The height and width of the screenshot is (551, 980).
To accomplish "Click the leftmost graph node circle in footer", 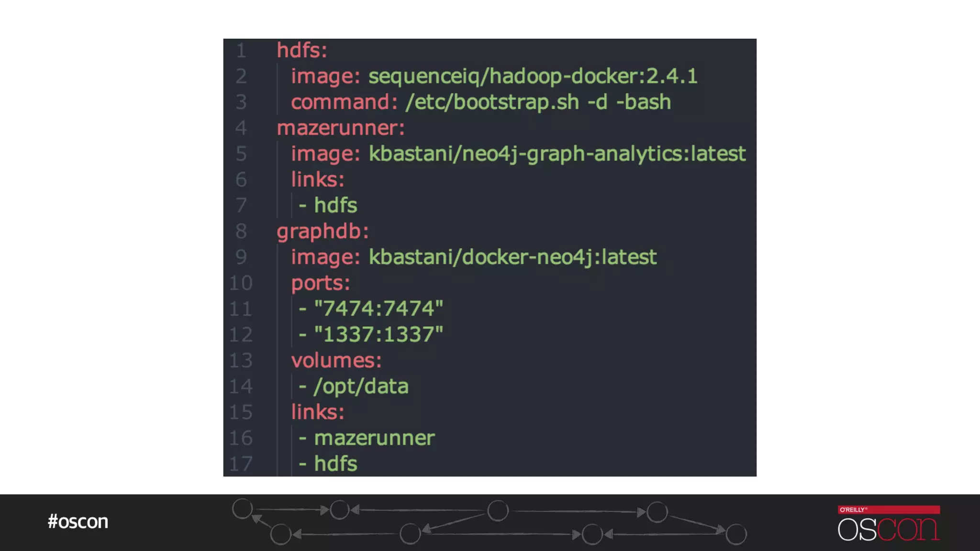I will 242,508.
